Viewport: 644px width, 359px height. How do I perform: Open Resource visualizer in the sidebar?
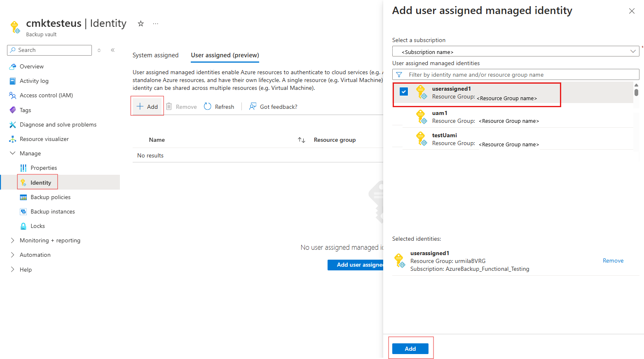tap(44, 139)
